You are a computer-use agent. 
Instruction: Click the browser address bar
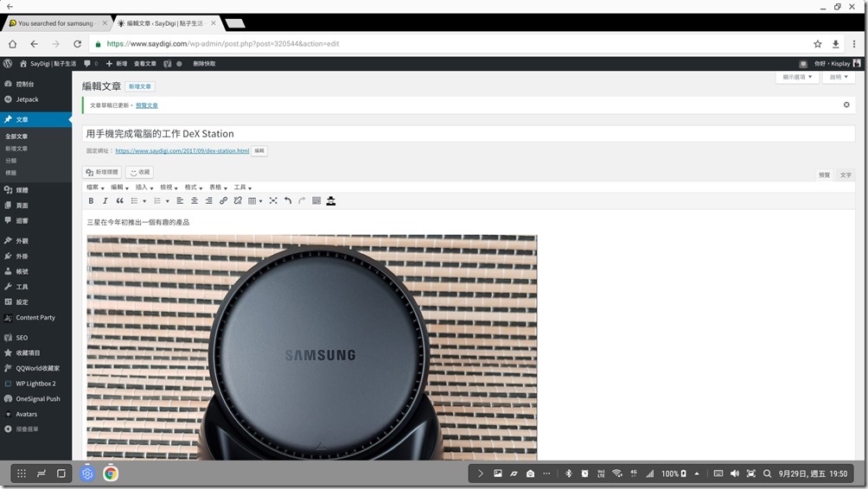[x=449, y=44]
